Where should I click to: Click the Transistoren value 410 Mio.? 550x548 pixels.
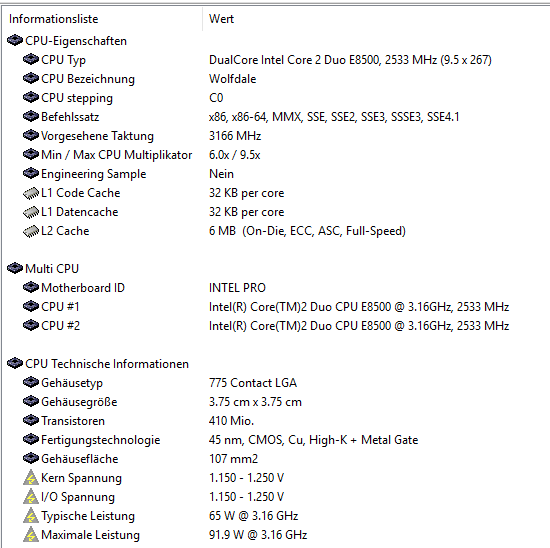tap(231, 421)
